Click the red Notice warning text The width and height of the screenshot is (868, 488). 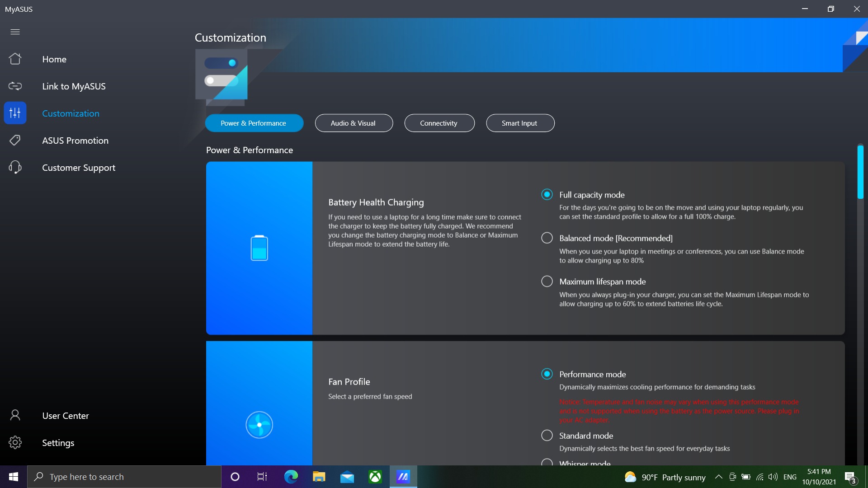tap(679, 411)
